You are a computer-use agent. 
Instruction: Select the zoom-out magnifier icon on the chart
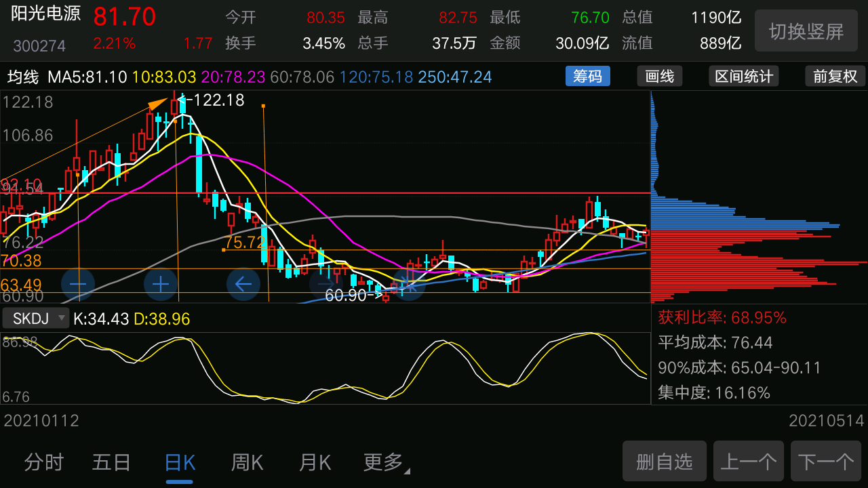[77, 284]
